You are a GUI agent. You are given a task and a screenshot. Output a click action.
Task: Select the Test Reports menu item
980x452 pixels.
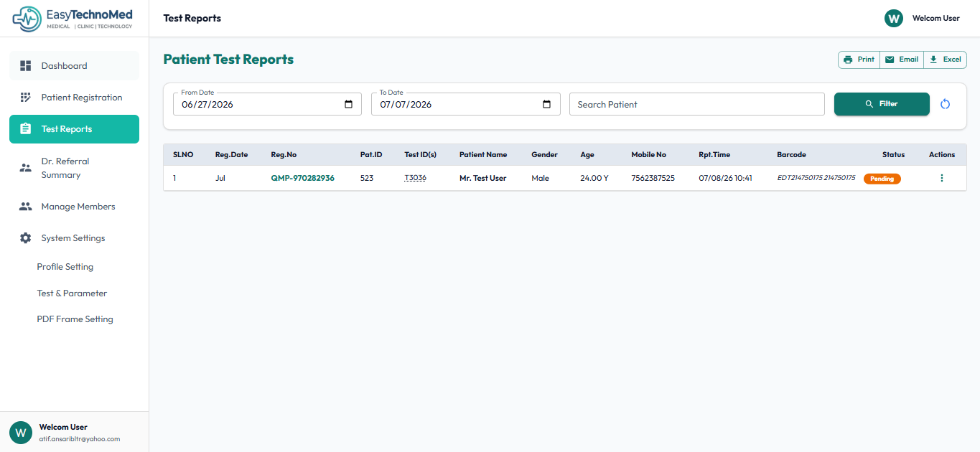(74, 129)
